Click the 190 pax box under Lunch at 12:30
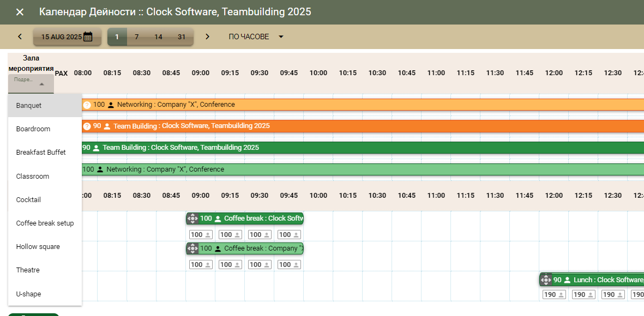 pyautogui.click(x=613, y=295)
